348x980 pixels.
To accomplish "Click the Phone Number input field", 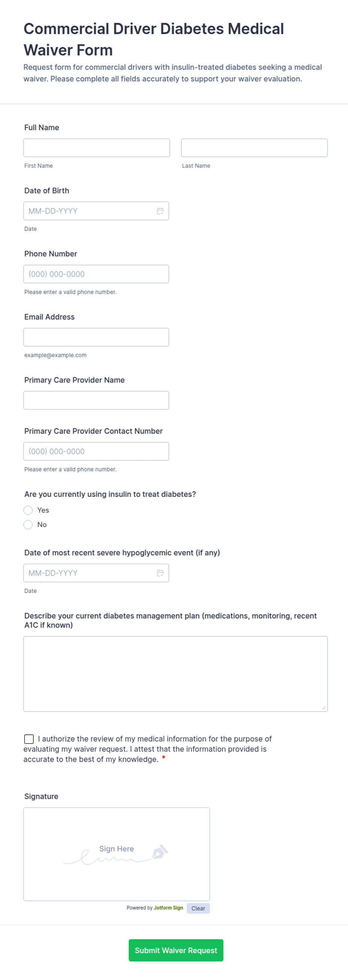I will (96, 274).
